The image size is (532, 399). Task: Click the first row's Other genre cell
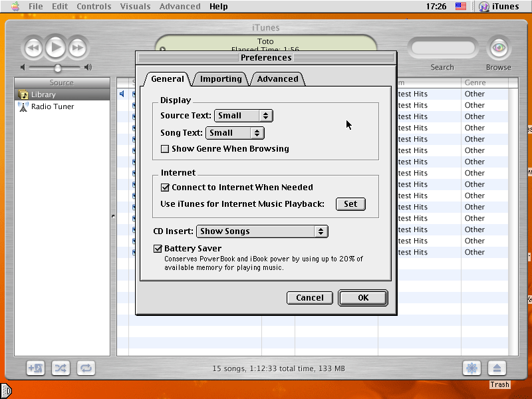485,94
